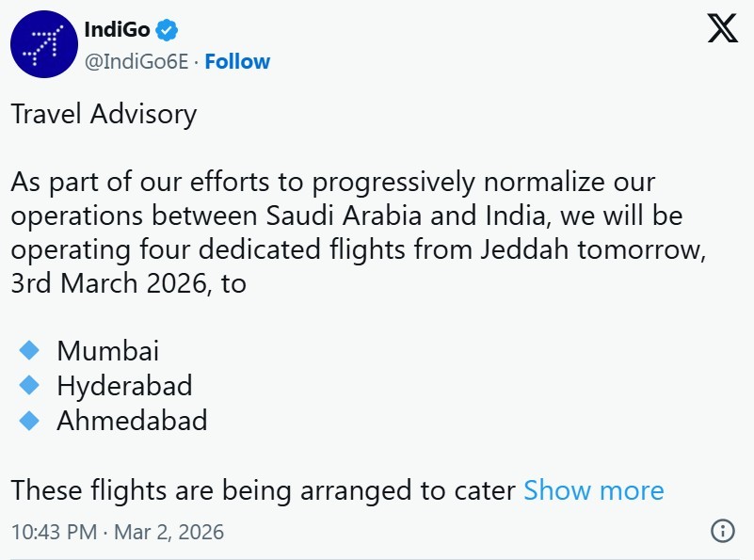754x560 pixels.
Task: Click the Mumbai destination text
Action: click(107, 351)
